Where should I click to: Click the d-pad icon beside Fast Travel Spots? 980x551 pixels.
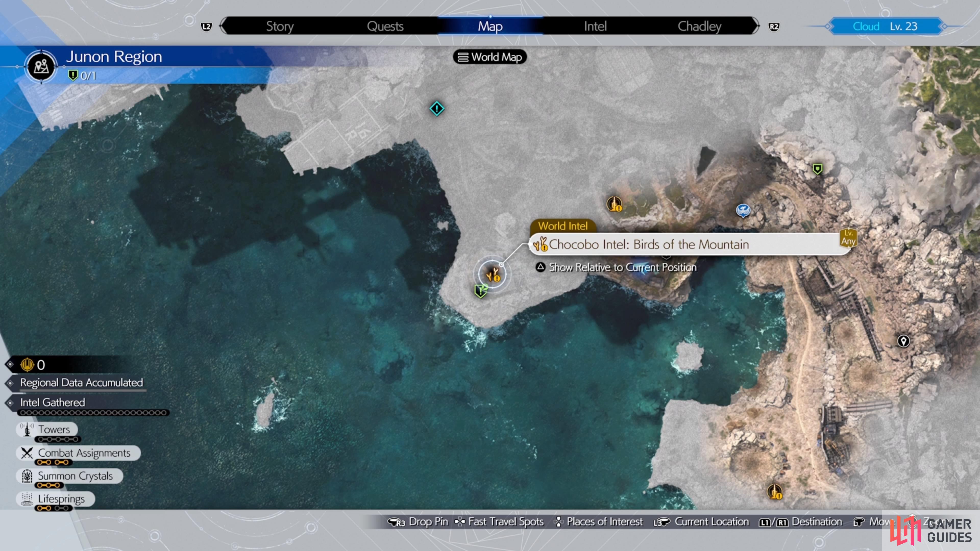[x=460, y=522]
